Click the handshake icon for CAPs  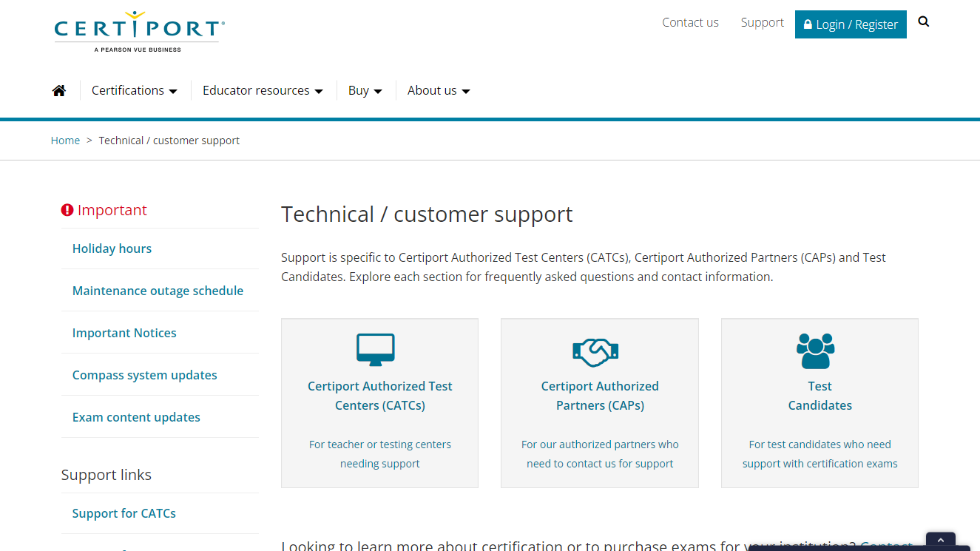595,352
